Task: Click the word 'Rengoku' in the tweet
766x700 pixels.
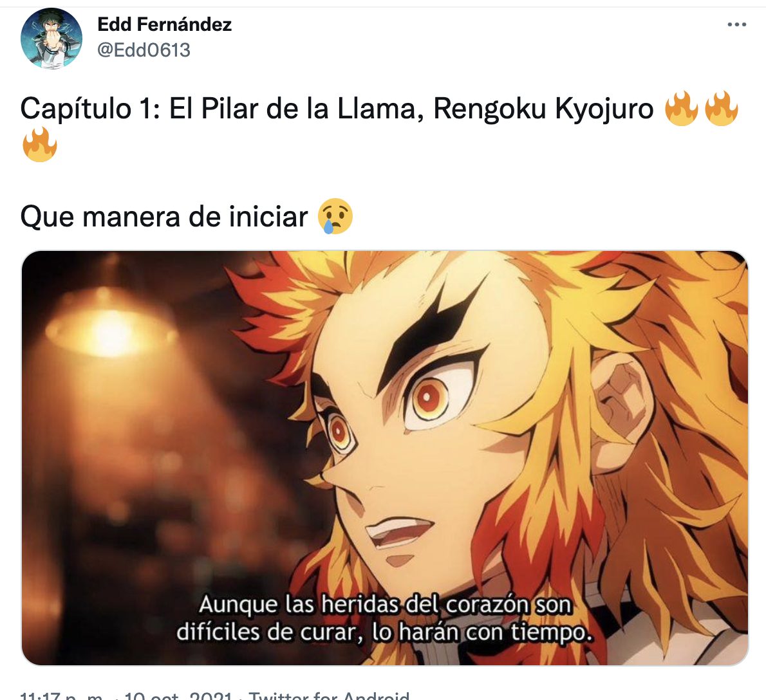Action: pos(489,108)
